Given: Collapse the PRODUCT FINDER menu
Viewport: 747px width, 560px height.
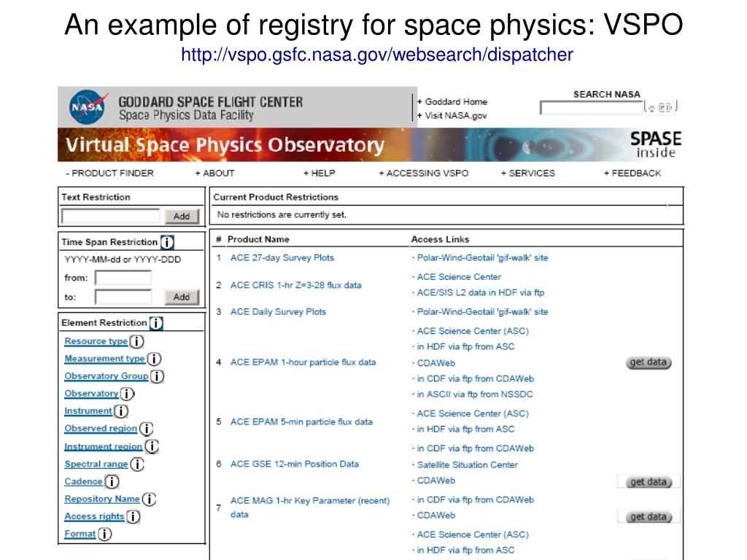Looking at the screenshot, I should coord(109,174).
